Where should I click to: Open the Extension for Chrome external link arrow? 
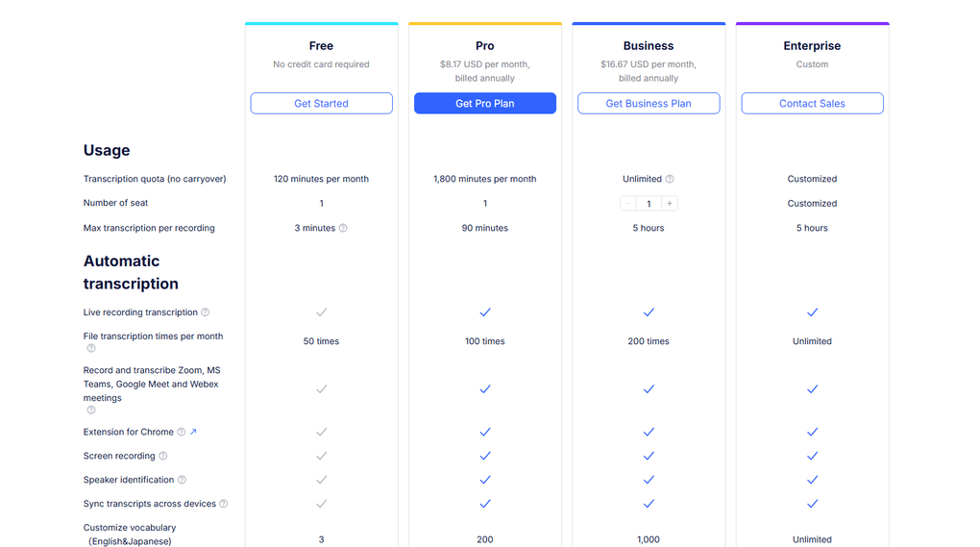click(193, 433)
